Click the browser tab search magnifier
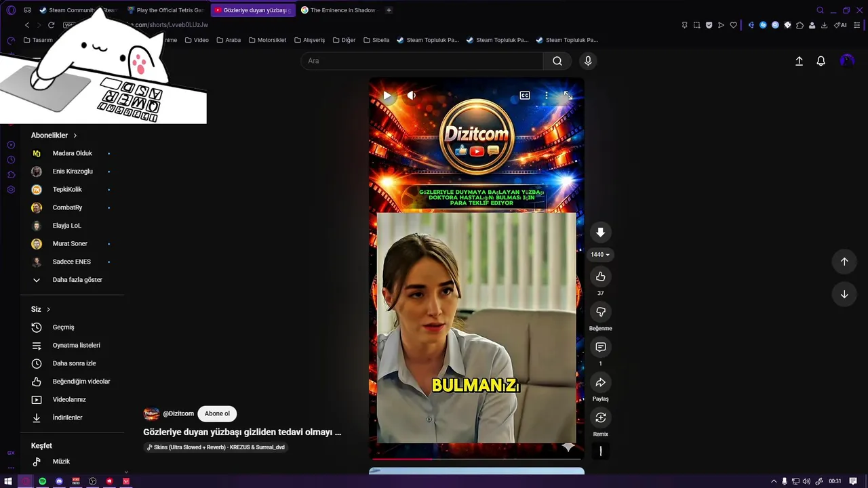This screenshot has height=488, width=868. (x=820, y=10)
